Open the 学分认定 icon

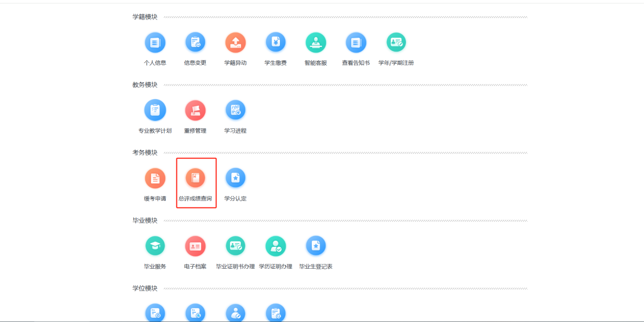click(235, 178)
